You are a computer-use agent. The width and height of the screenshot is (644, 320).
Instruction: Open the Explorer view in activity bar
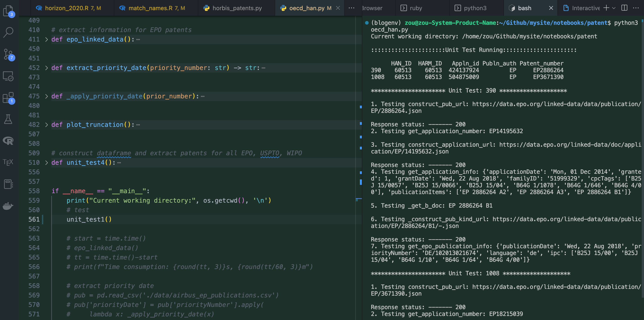[x=8, y=11]
